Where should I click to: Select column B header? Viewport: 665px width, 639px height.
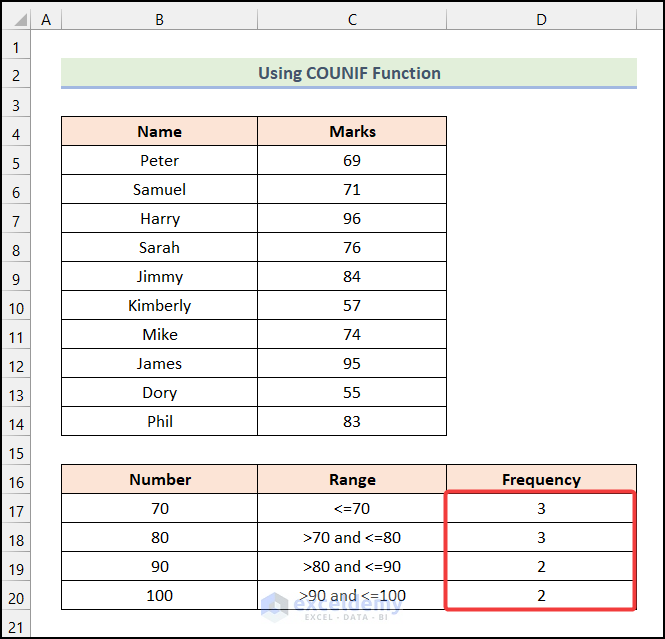pos(159,20)
